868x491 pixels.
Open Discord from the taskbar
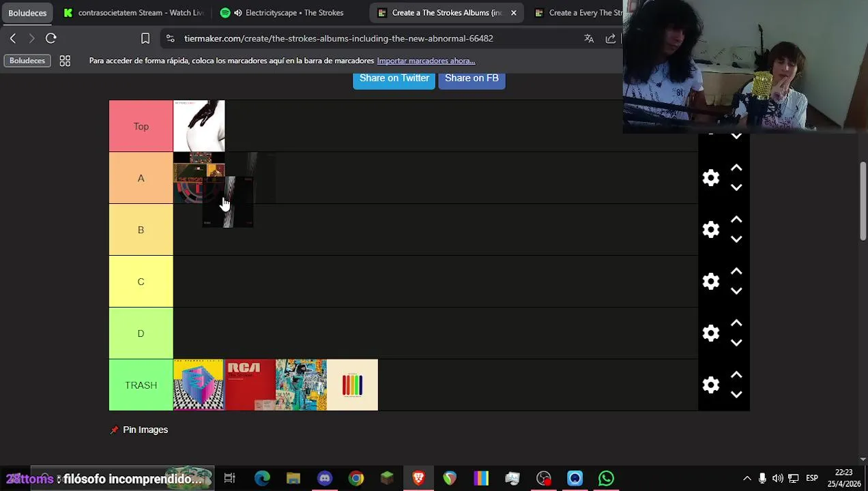pos(325,479)
